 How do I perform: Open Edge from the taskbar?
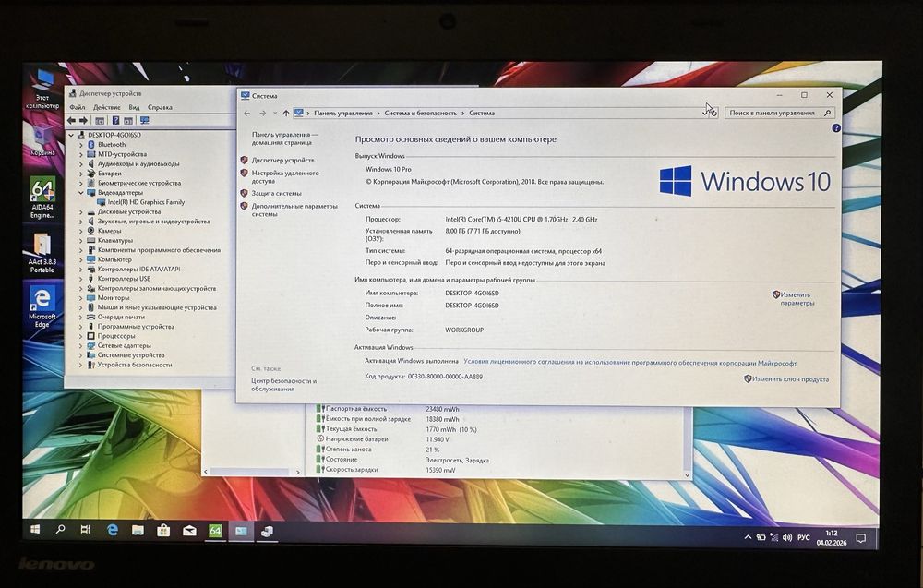(x=112, y=531)
